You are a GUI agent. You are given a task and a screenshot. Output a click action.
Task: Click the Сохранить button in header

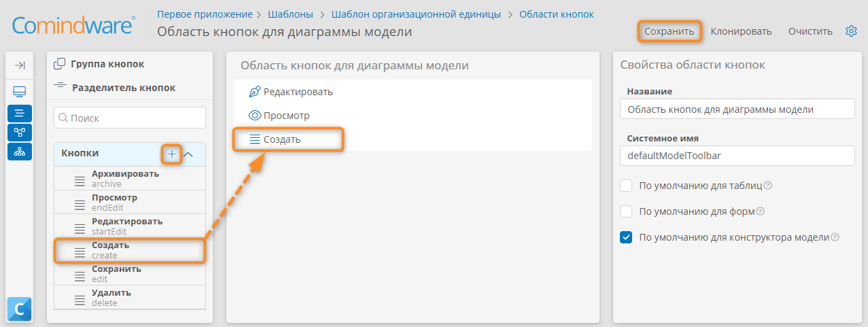point(670,31)
